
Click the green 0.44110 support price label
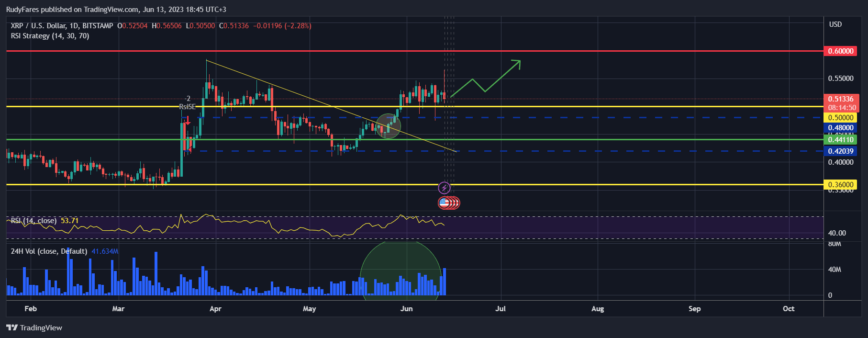point(841,140)
